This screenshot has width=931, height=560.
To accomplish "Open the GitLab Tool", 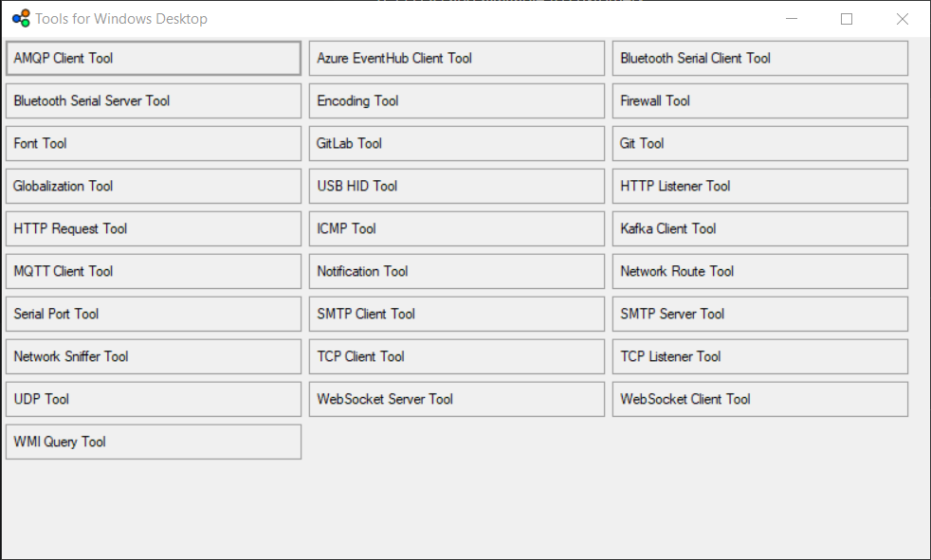I will 456,144.
